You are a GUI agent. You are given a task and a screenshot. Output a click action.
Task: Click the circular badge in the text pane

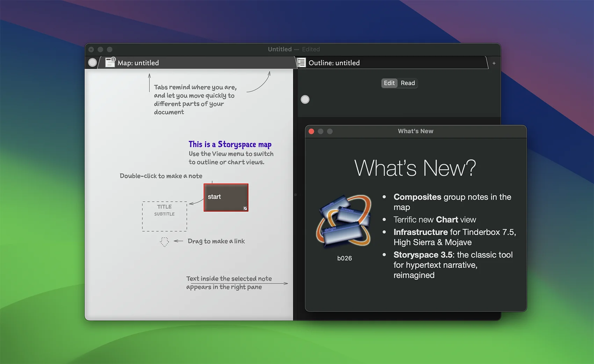point(305,100)
